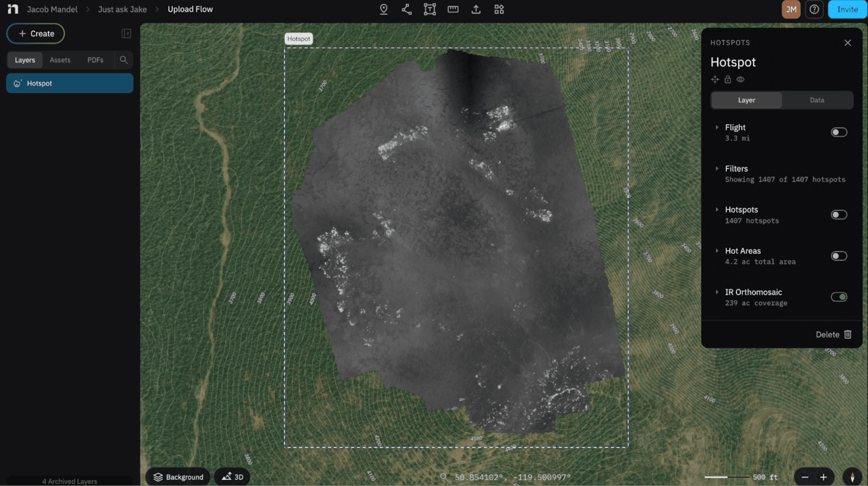Click the Background layers stack icon

click(158, 477)
